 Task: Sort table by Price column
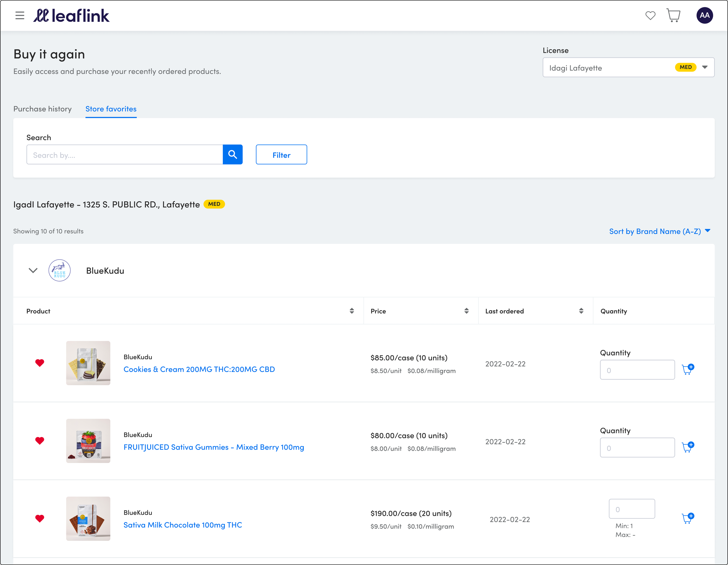tap(466, 311)
